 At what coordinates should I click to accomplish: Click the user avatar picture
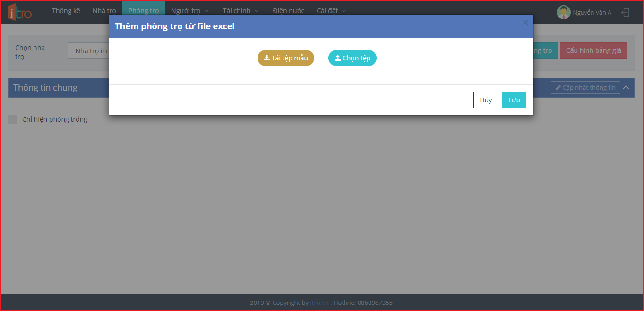click(563, 13)
